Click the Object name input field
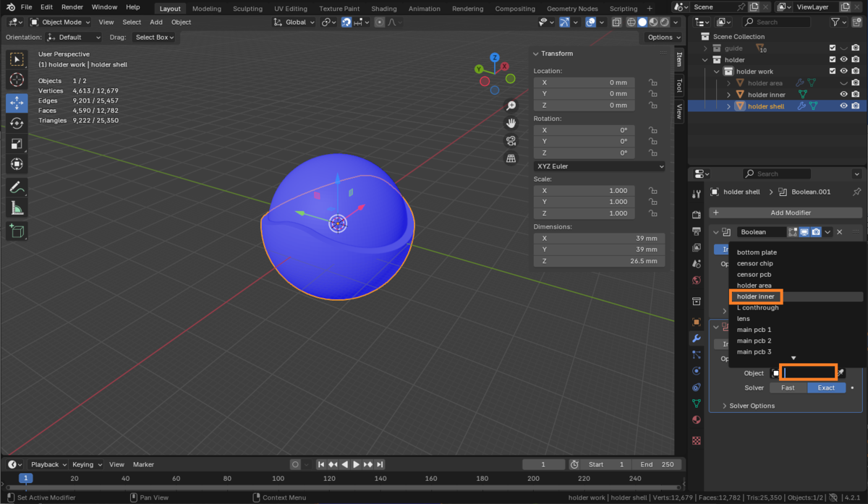Screen dimensions: 868x504 809,373
